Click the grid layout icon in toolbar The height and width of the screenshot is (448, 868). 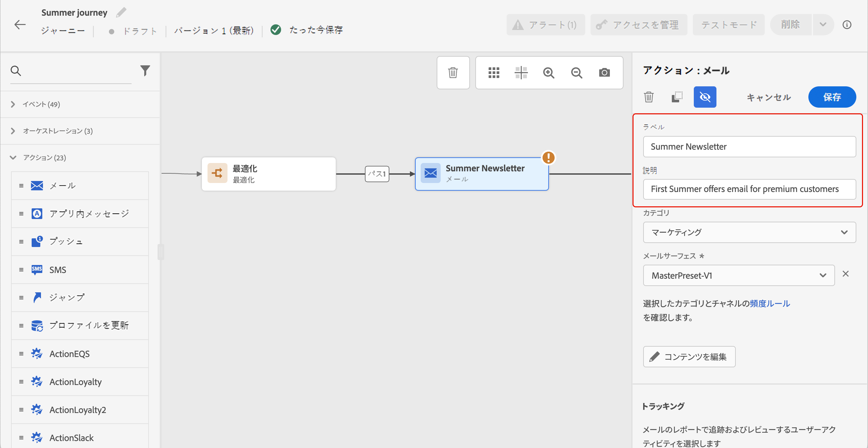[494, 72]
